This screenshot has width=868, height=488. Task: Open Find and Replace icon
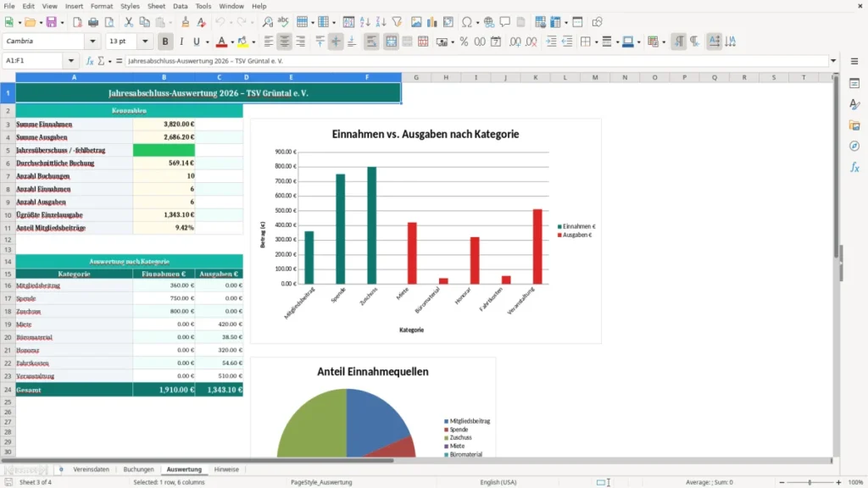click(267, 22)
